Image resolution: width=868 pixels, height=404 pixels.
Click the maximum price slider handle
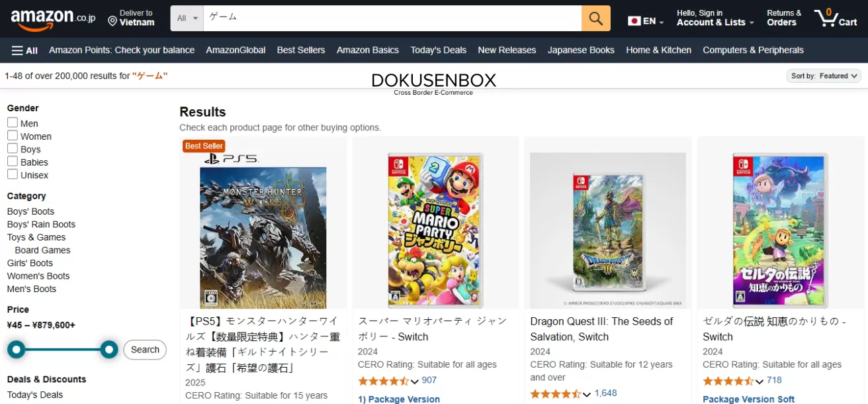(x=109, y=350)
